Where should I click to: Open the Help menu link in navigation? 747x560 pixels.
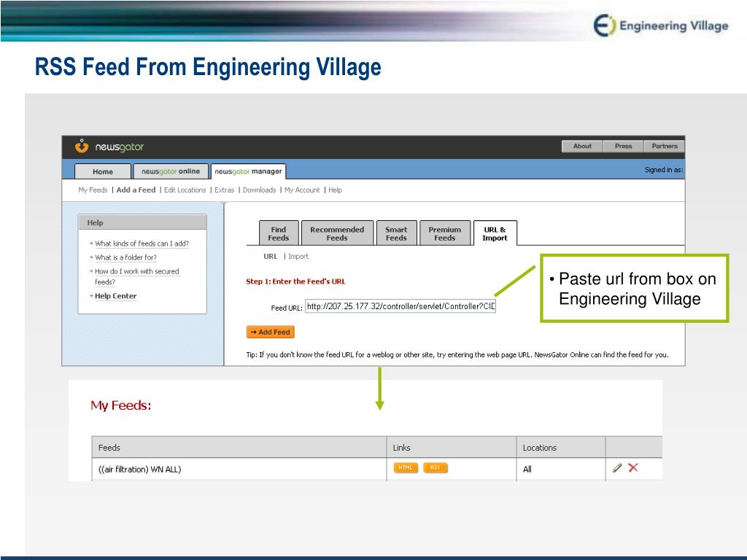[x=335, y=190]
